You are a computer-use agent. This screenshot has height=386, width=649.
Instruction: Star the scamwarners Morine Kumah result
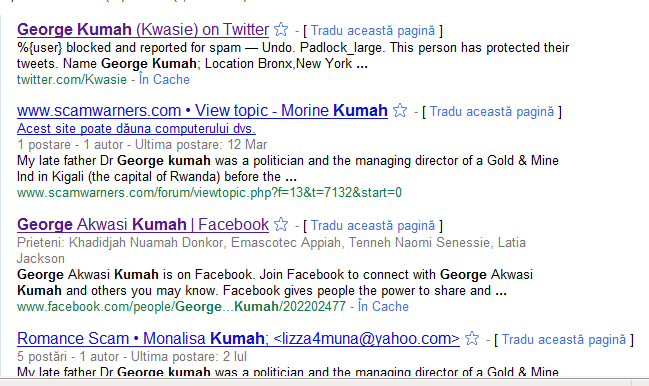[400, 110]
